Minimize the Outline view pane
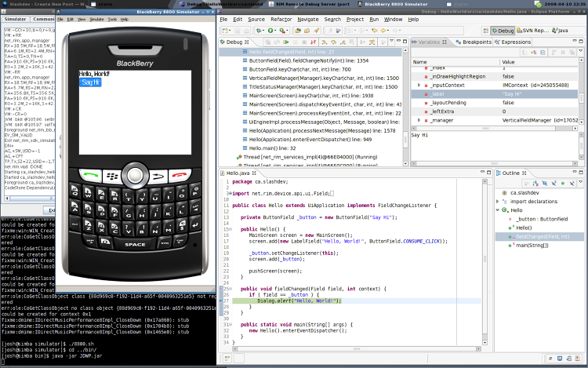 pos(575,172)
